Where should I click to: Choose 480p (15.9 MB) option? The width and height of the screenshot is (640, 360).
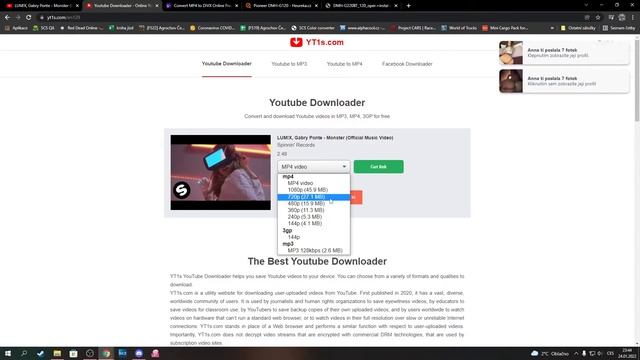313,203
